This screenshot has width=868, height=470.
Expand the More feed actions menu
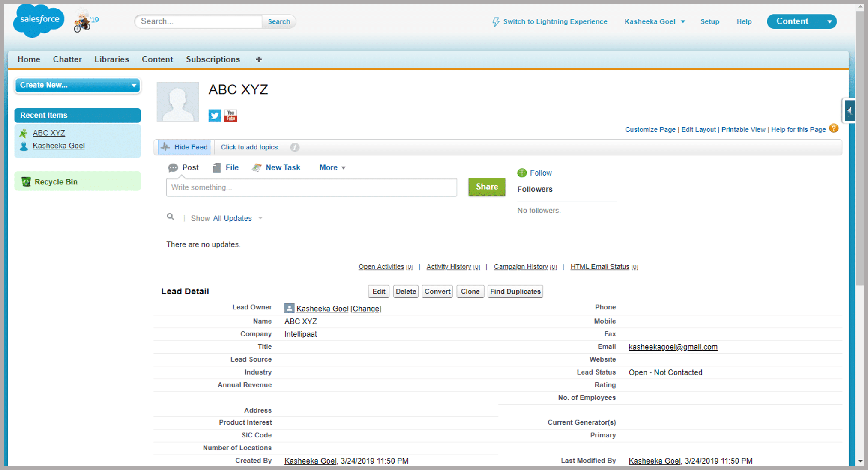[x=332, y=168]
